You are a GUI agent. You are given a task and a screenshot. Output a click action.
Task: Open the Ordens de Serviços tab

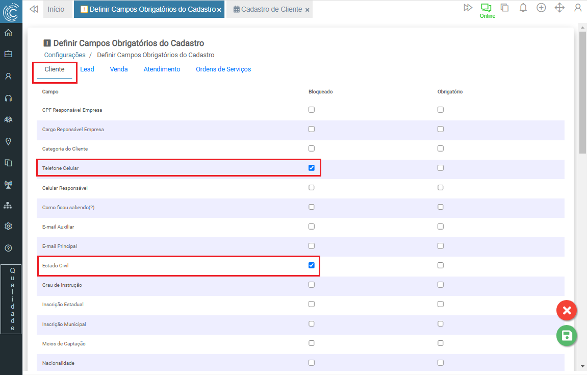[x=223, y=69]
